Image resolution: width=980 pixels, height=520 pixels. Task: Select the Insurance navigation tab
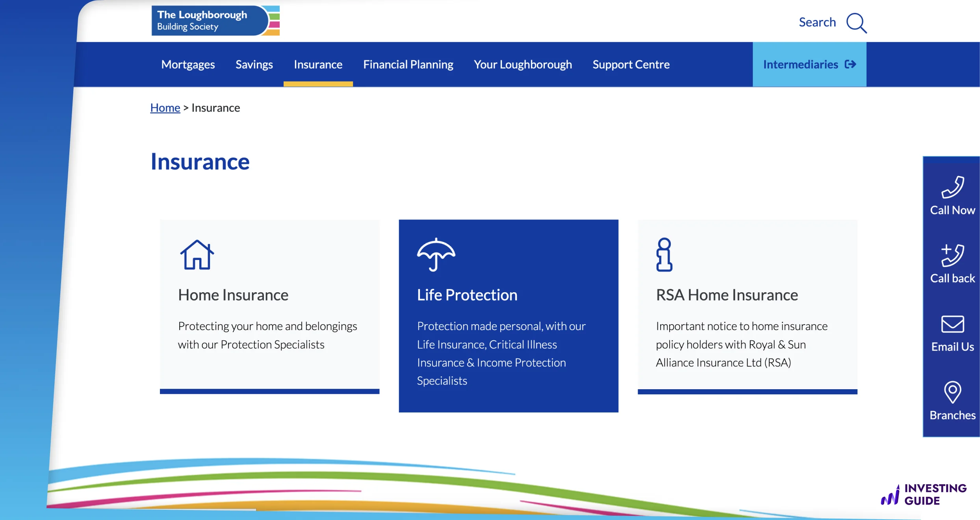[x=318, y=64]
